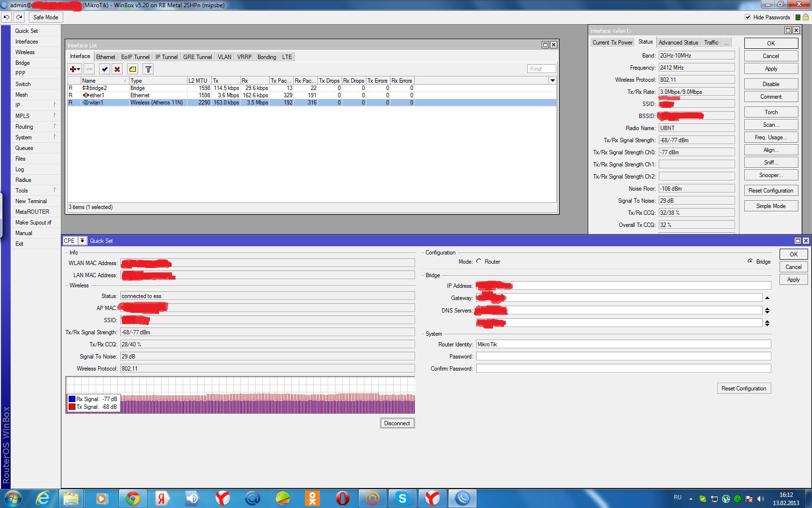Expand the IP submenu in the sidebar
The image size is (812, 508).
tap(55, 105)
